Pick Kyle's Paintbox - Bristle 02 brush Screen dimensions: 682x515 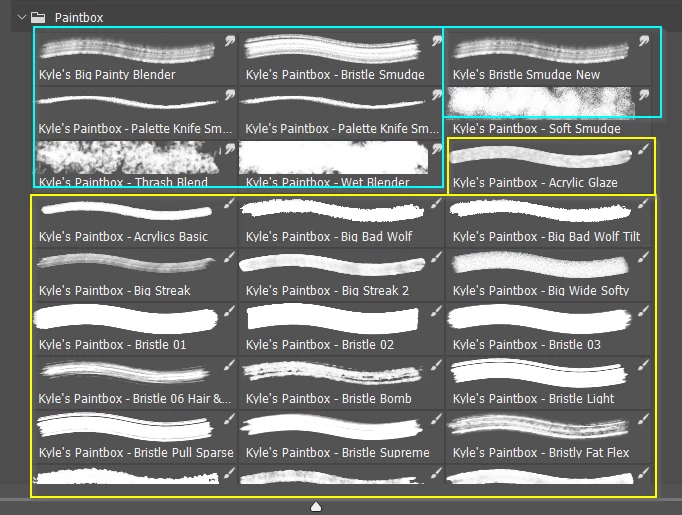pos(341,328)
